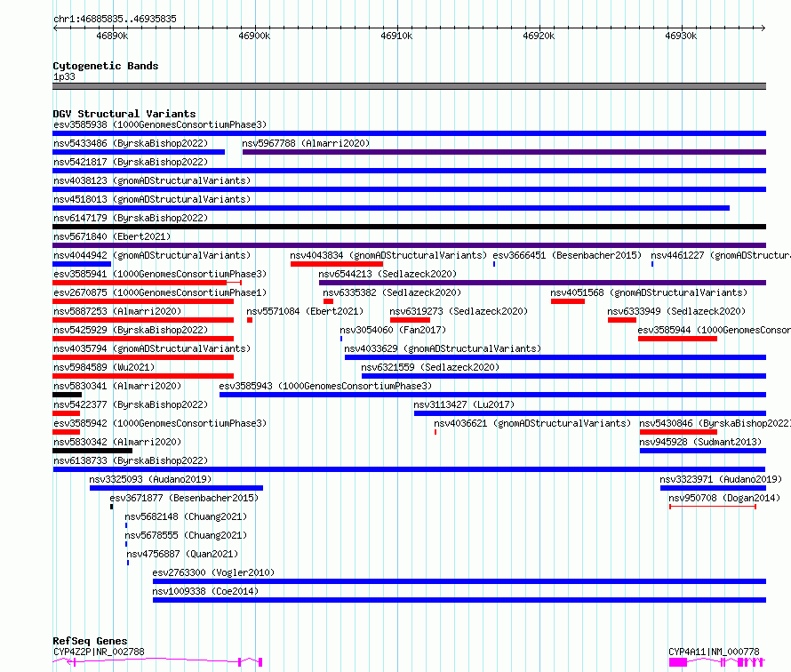The image size is (791, 672).
Task: Click CYP4Z2P NR_002788 gene label
Action: click(99, 652)
